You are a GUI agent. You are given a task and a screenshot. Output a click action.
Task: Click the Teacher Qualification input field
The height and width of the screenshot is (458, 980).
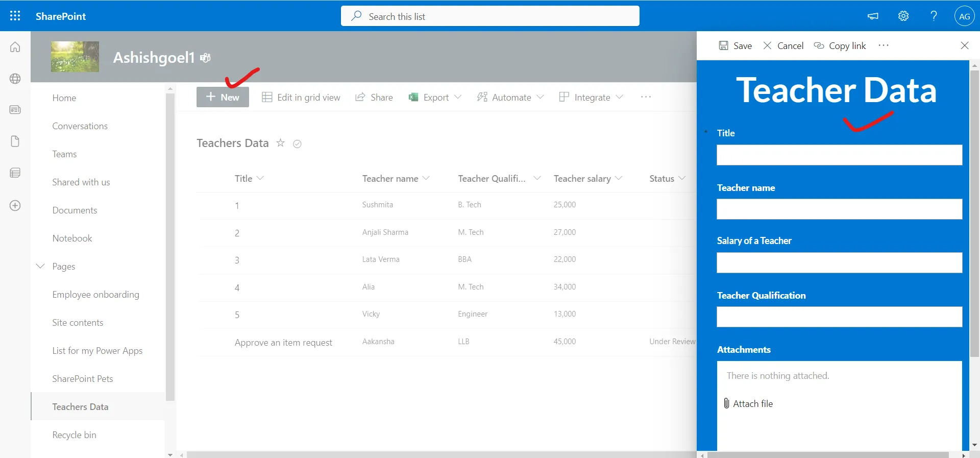pyautogui.click(x=839, y=317)
